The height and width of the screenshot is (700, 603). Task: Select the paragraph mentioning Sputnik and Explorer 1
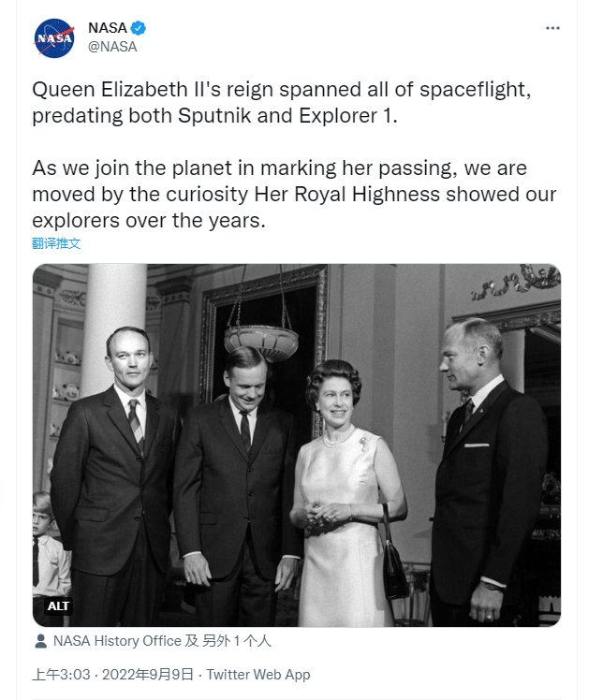coord(282,102)
